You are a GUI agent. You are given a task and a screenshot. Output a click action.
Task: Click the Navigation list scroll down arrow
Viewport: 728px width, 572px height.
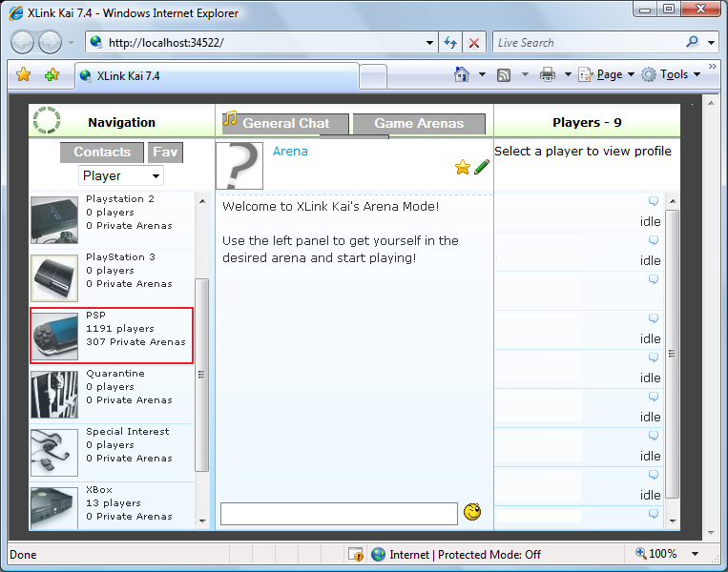coord(202,521)
